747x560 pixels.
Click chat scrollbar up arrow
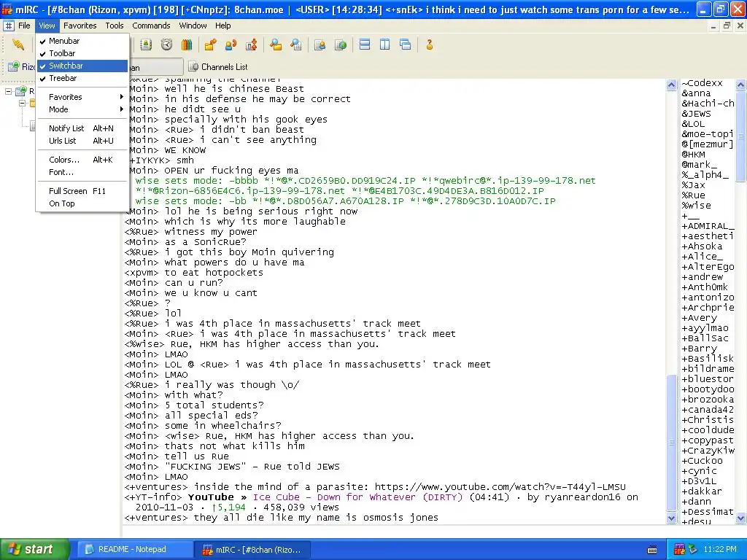[671, 85]
